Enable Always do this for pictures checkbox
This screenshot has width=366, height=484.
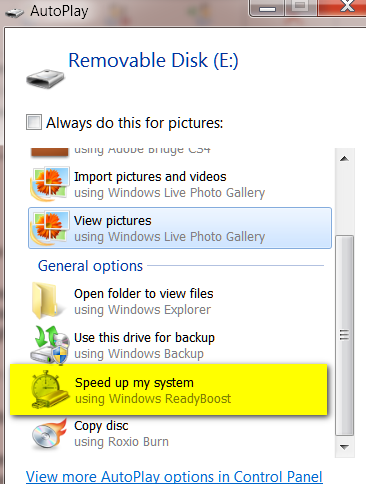(x=34, y=122)
